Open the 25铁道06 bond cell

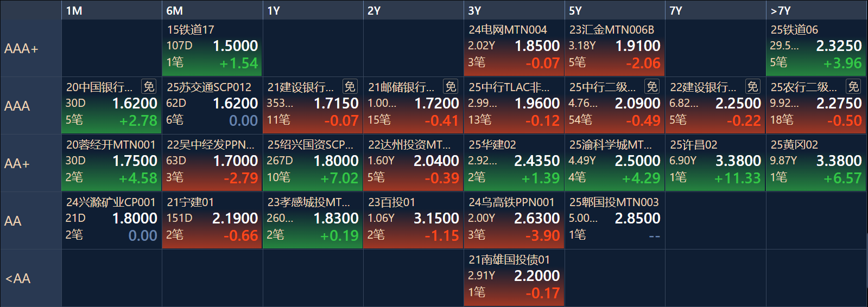pos(816,48)
